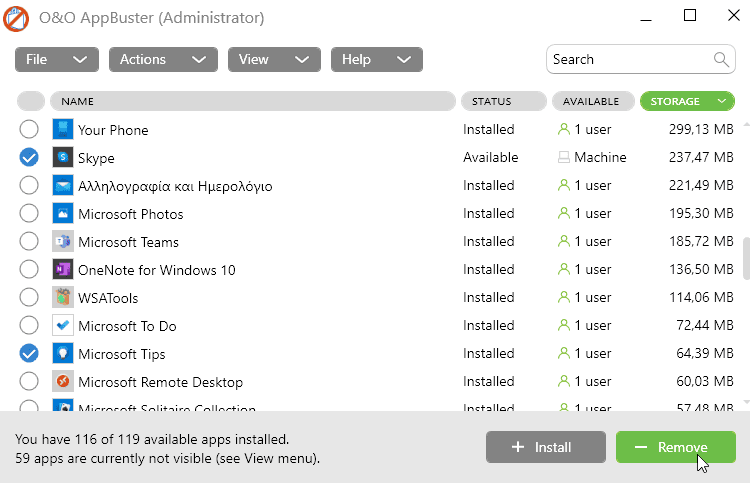This screenshot has width=750, height=489.
Task: Tick the Microsoft Teams checkbox
Action: click(x=29, y=241)
